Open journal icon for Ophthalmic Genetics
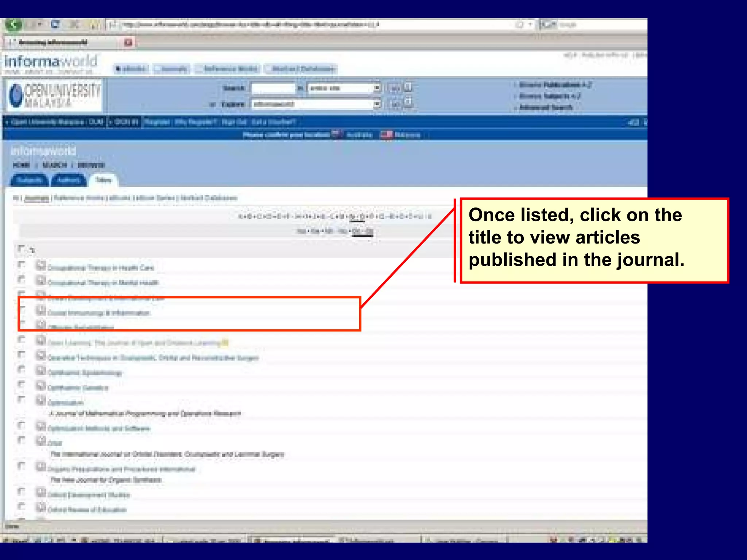Screen dimensions: 747x560 pos(41,385)
